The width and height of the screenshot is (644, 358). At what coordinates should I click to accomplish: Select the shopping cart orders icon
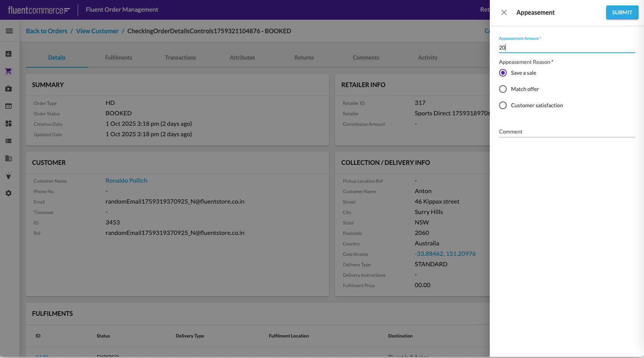(x=9, y=71)
